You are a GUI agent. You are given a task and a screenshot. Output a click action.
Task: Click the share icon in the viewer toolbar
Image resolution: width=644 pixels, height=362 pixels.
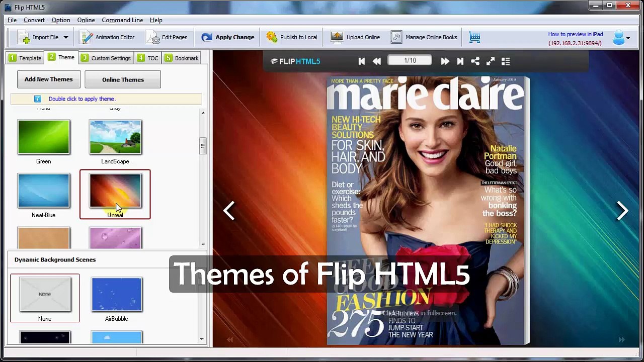coord(475,61)
